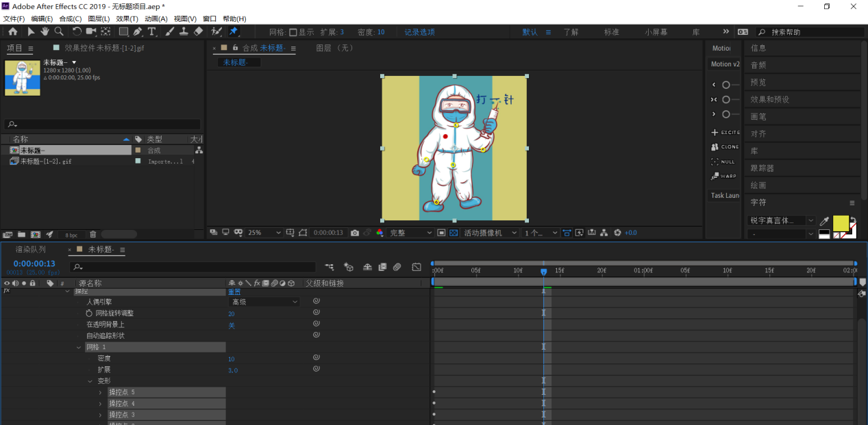This screenshot has height=425, width=868.
Task: Select the Eraser tool
Action: click(x=199, y=31)
